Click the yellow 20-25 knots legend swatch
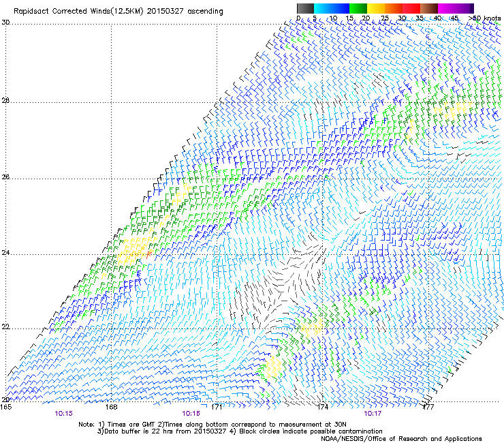This screenshot has height=443, width=504. (376, 8)
